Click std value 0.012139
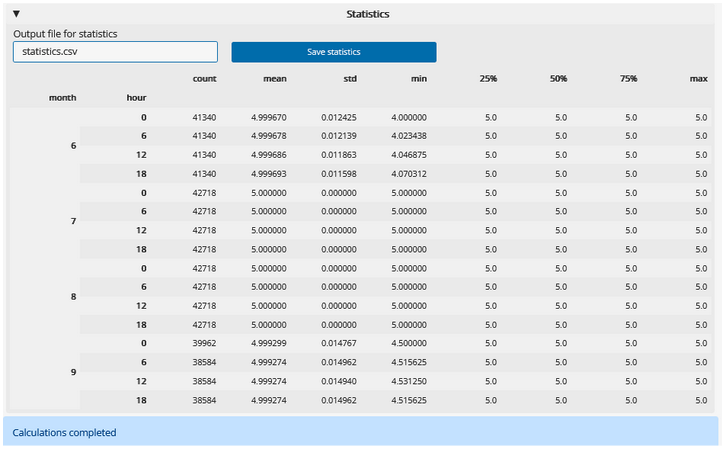 339,136
